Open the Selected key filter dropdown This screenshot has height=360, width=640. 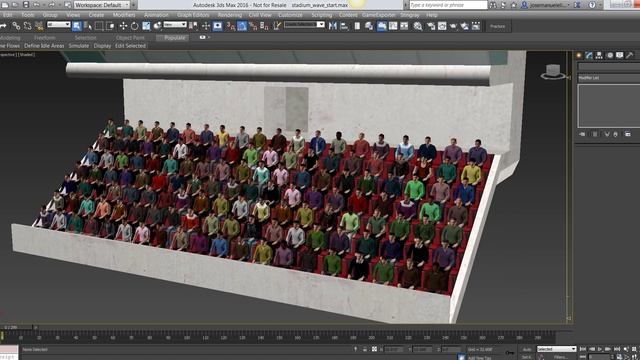[x=556, y=349]
